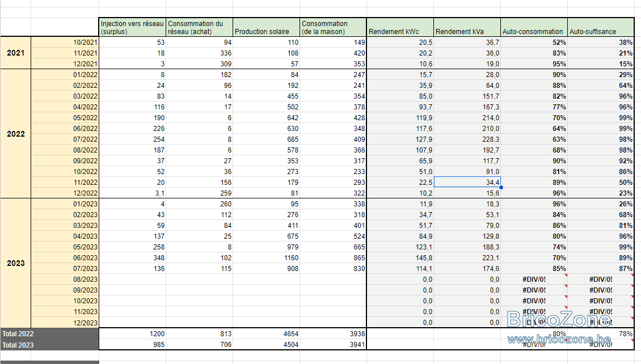Image resolution: width=641 pixels, height=364 pixels.
Task: Select the 01/2022 date cell
Action: click(65, 75)
